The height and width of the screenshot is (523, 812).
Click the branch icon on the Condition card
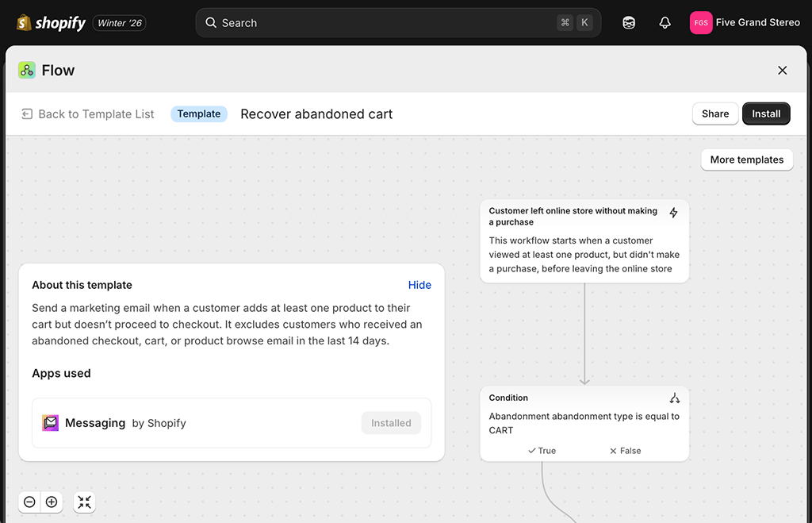[x=675, y=398]
